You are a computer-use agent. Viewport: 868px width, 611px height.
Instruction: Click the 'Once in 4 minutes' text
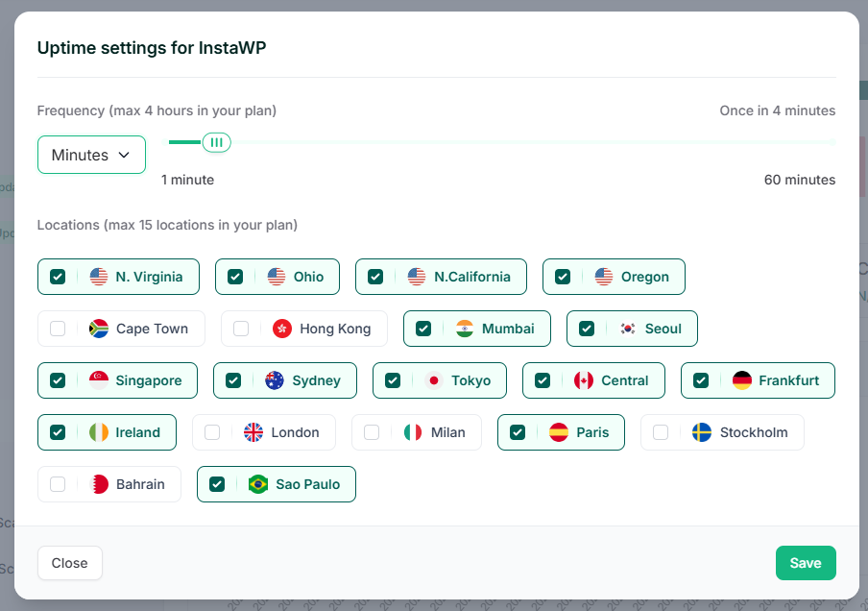click(777, 110)
